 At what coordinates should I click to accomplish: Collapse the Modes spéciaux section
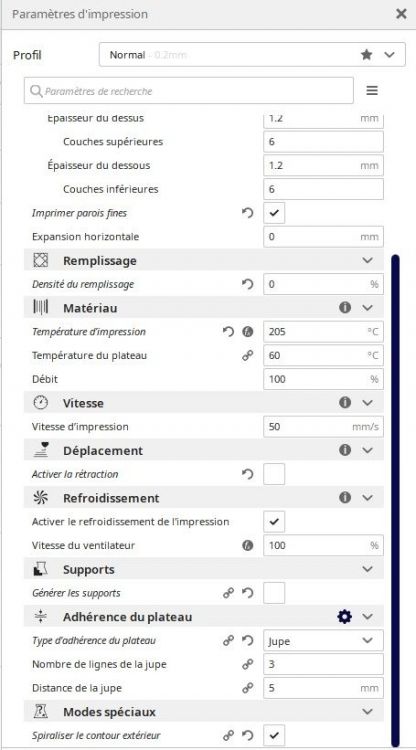(367, 712)
